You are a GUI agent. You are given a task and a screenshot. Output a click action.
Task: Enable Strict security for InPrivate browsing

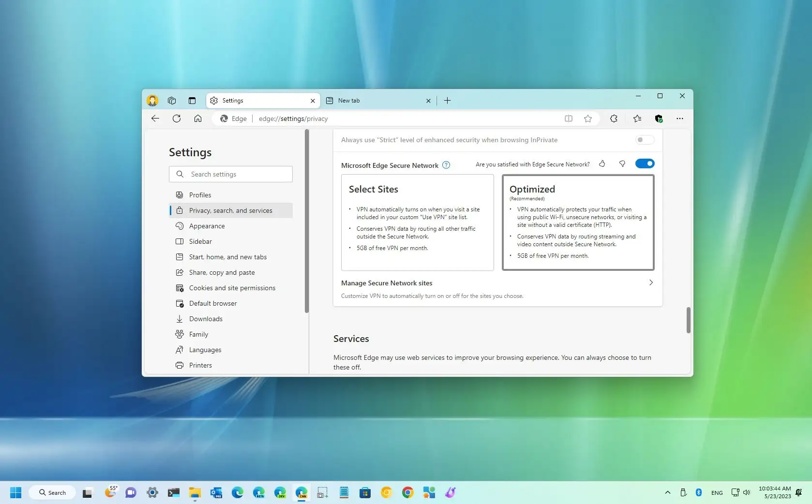click(x=644, y=140)
